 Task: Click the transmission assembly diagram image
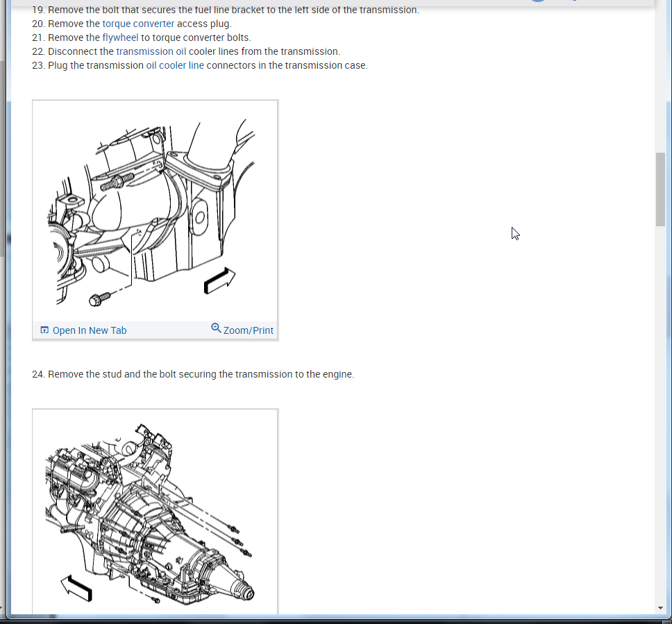click(x=155, y=512)
